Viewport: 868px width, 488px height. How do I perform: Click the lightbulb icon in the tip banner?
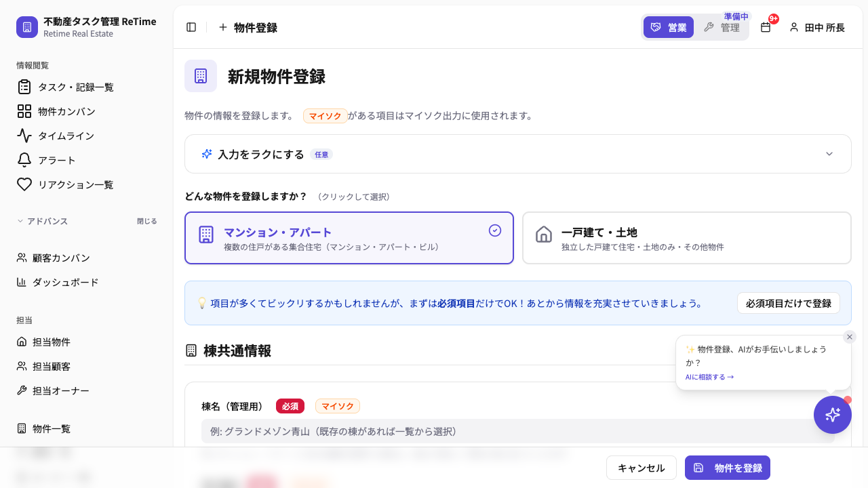pos(201,303)
